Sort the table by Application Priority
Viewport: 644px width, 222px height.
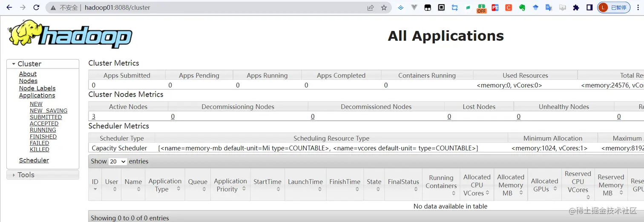tap(230, 185)
